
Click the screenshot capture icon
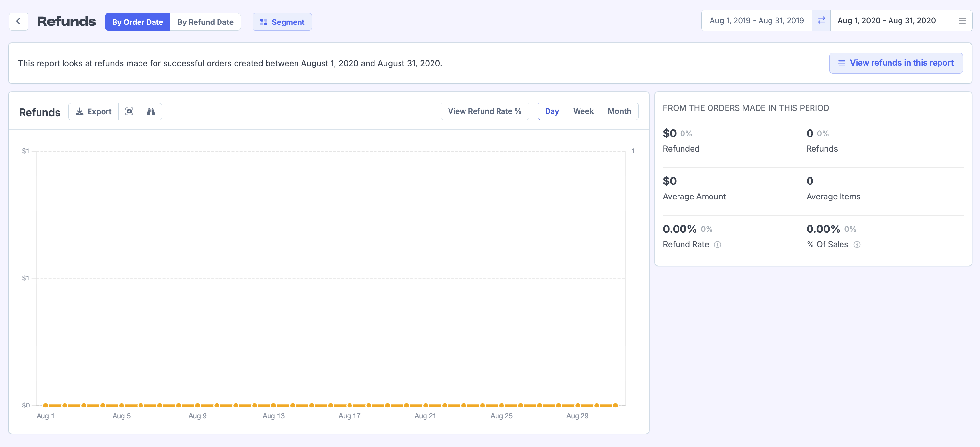point(129,111)
